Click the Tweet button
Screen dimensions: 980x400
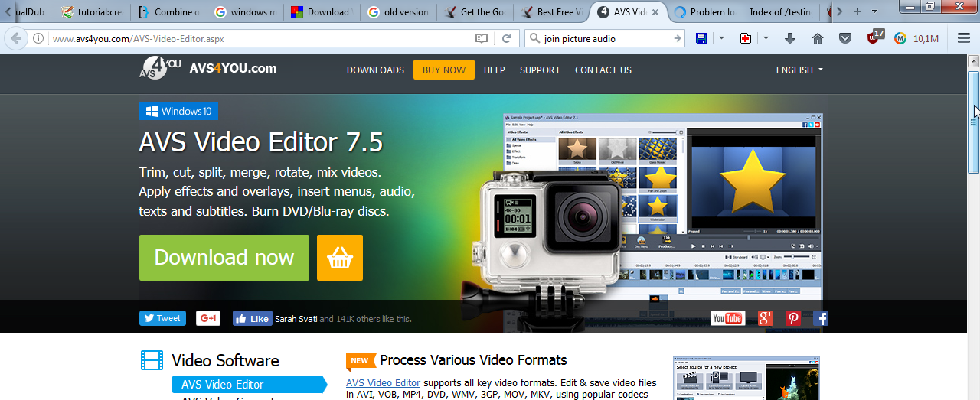click(162, 318)
